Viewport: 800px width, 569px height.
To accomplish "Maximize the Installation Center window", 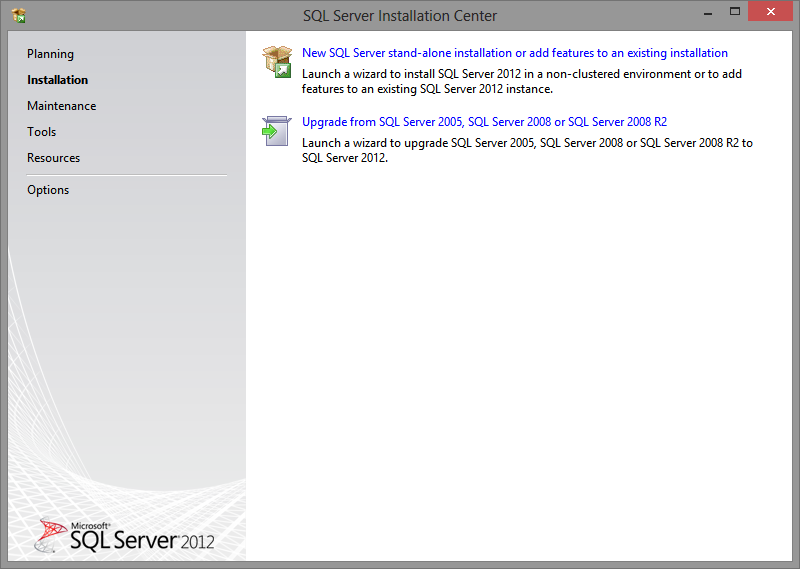I will coord(735,11).
